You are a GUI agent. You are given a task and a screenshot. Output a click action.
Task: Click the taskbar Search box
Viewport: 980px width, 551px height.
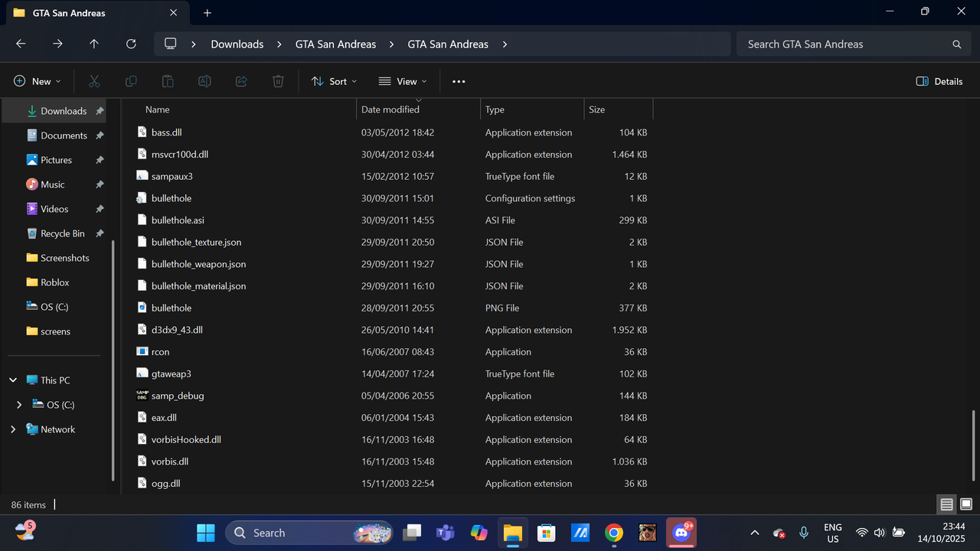pos(309,533)
